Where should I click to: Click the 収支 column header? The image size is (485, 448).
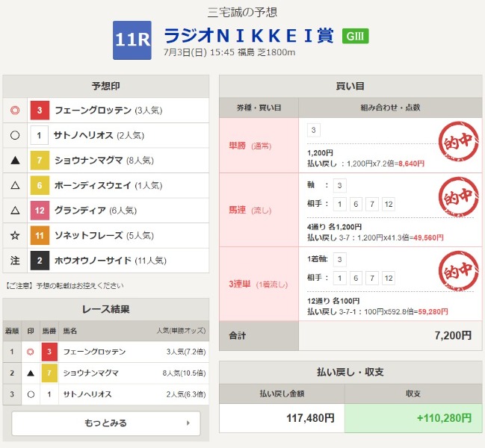tap(413, 393)
